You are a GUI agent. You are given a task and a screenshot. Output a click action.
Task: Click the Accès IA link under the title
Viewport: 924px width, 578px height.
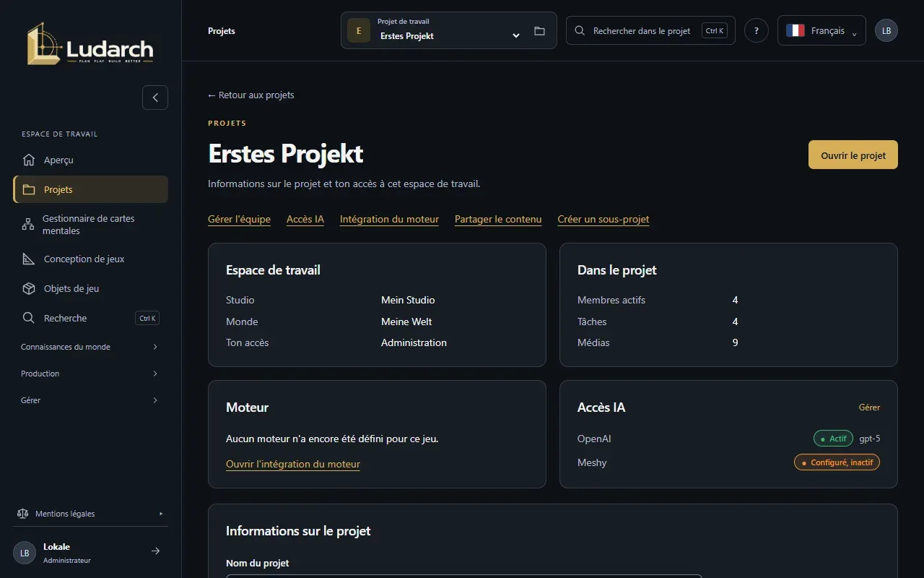point(305,219)
